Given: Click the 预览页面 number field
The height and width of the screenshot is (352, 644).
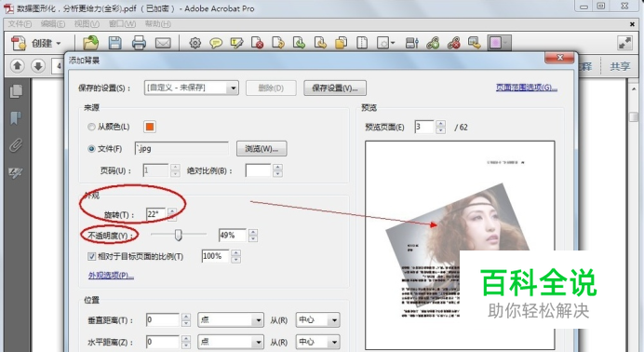Looking at the screenshot, I should coord(424,127).
